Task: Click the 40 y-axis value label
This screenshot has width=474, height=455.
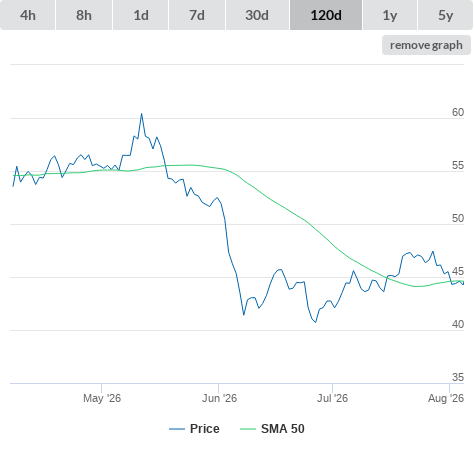Action: point(458,324)
